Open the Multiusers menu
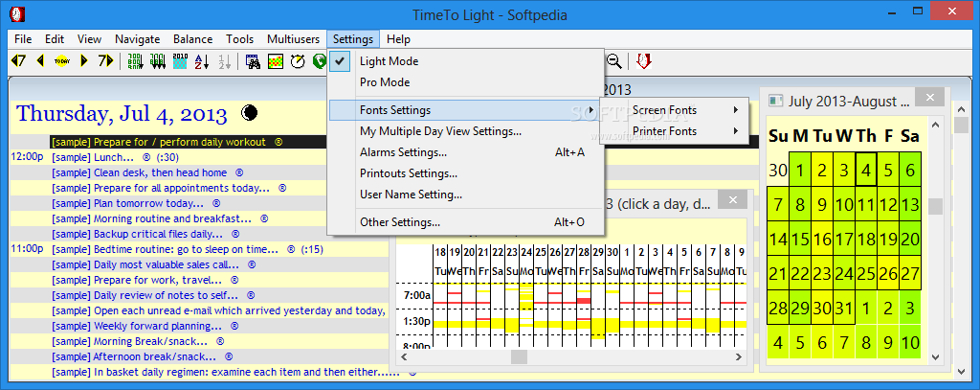The image size is (980, 390). (293, 39)
